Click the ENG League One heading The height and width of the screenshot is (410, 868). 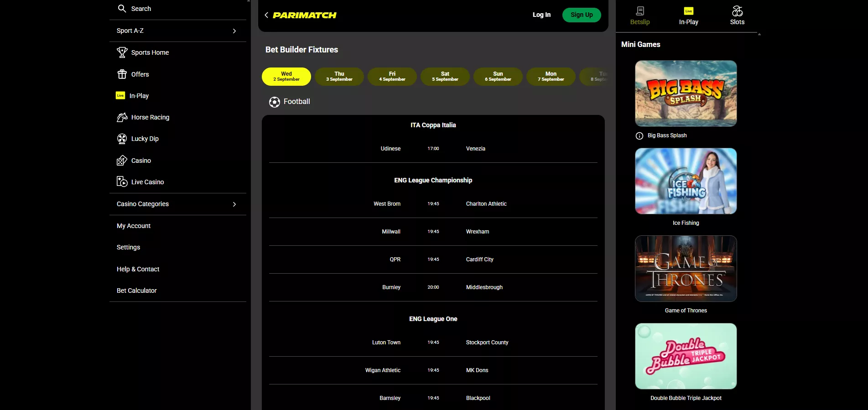433,319
